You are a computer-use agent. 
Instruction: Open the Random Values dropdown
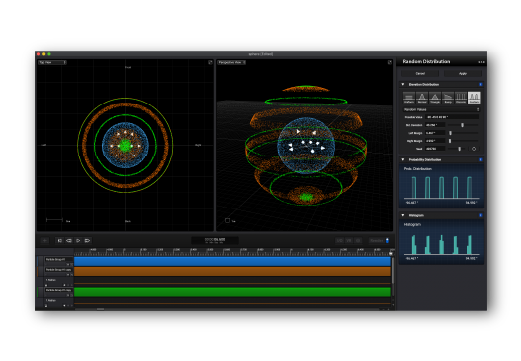[x=441, y=109]
